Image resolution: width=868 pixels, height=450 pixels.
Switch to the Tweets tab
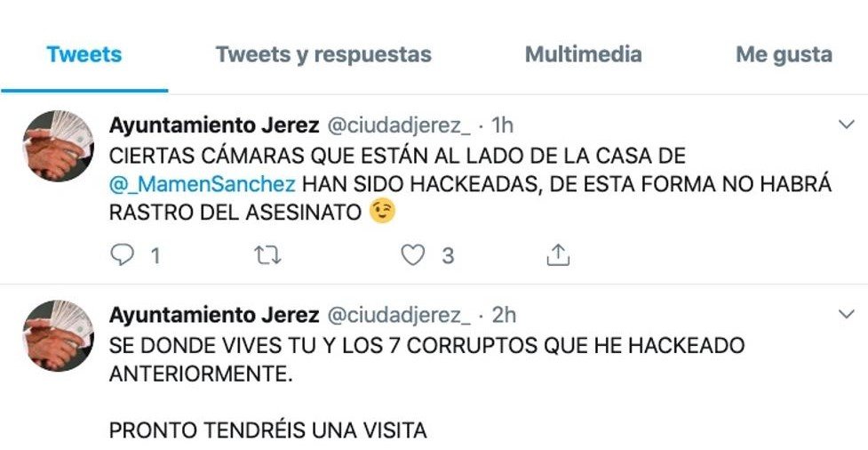pyautogui.click(x=84, y=54)
